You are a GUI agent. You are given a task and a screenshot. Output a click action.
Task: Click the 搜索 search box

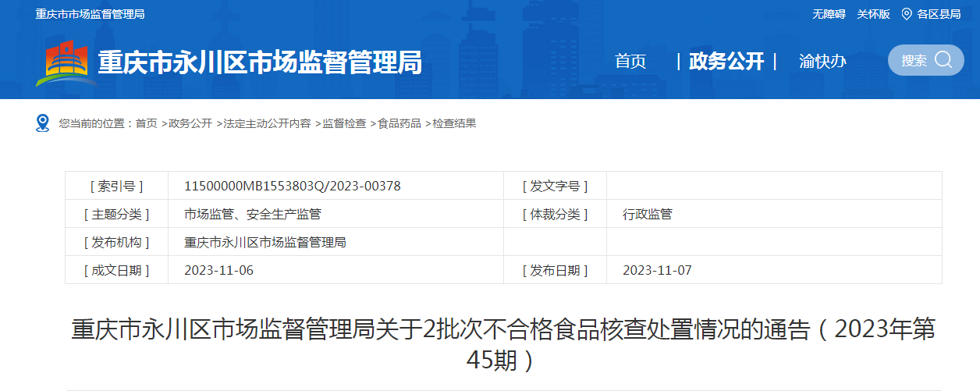click(914, 61)
